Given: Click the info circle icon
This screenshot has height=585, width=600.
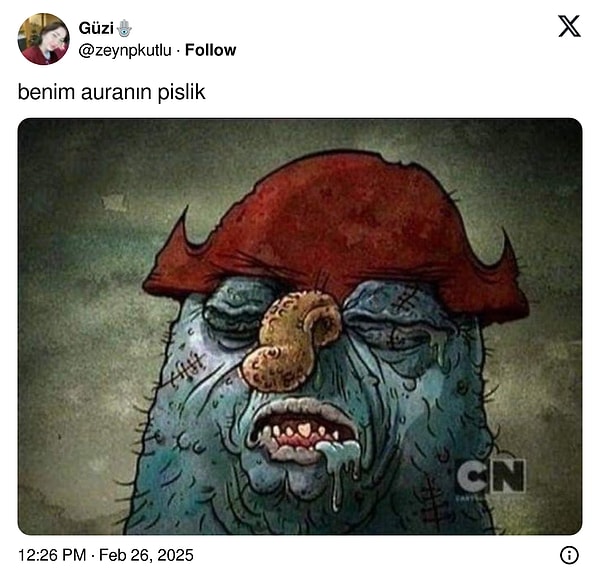Looking at the screenshot, I should click(x=569, y=555).
